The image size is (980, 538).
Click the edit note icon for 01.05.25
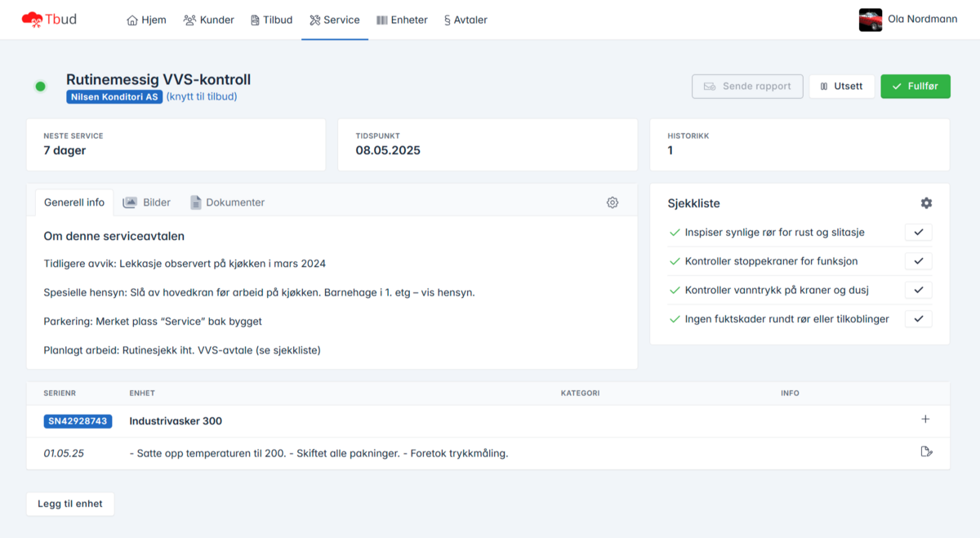(x=926, y=451)
